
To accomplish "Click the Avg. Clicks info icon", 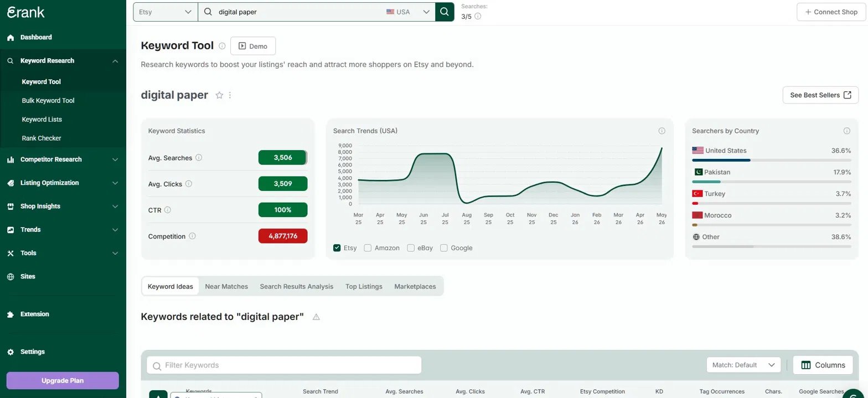I will (x=188, y=184).
